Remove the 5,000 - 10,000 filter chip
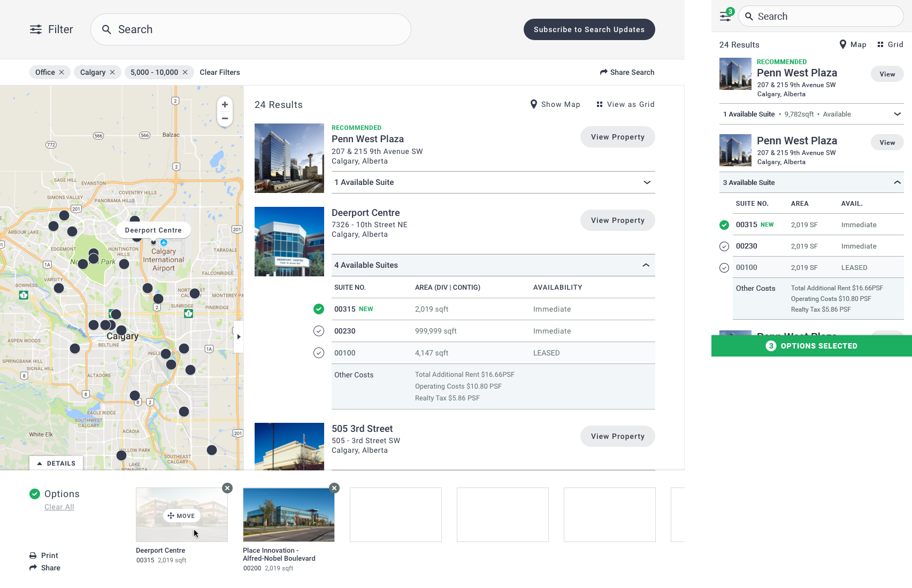912x588 pixels. [185, 72]
